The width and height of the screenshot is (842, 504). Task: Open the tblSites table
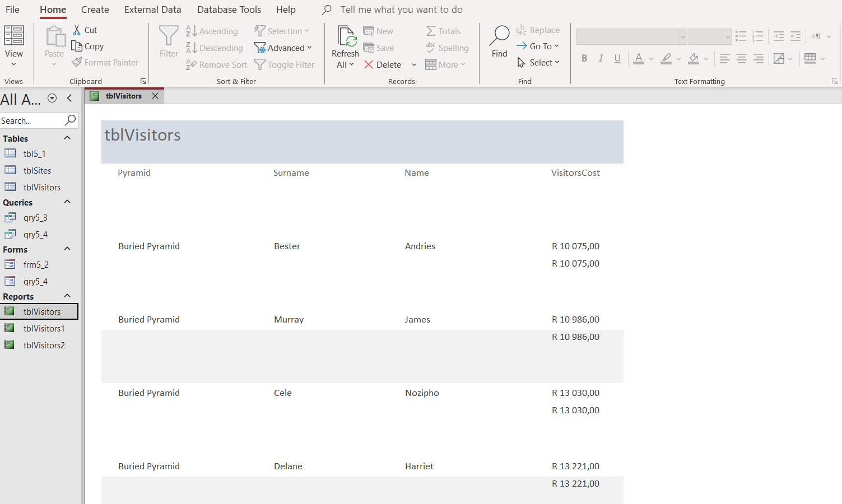[37, 171]
